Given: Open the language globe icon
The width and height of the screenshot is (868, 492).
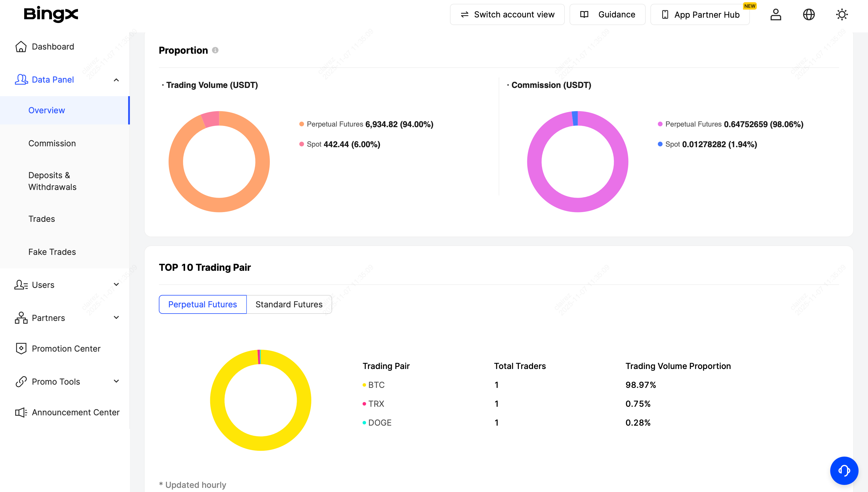Looking at the screenshot, I should coord(808,14).
